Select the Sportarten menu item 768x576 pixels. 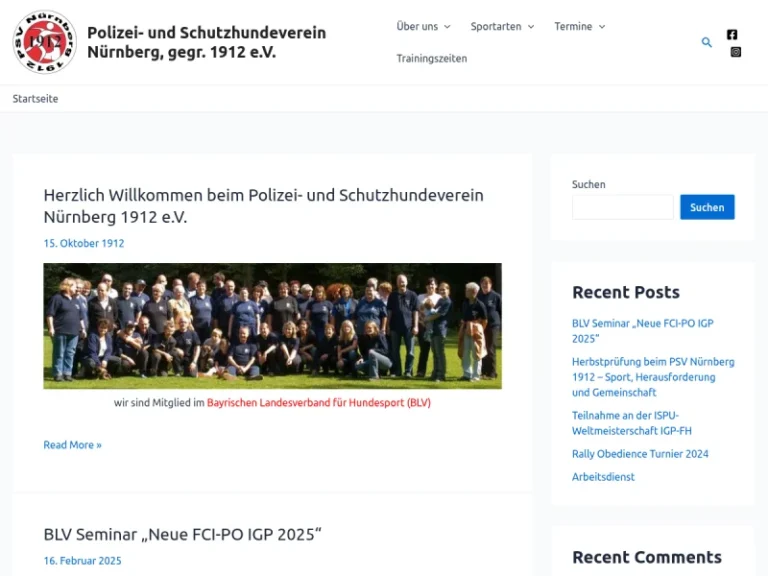tap(496, 26)
